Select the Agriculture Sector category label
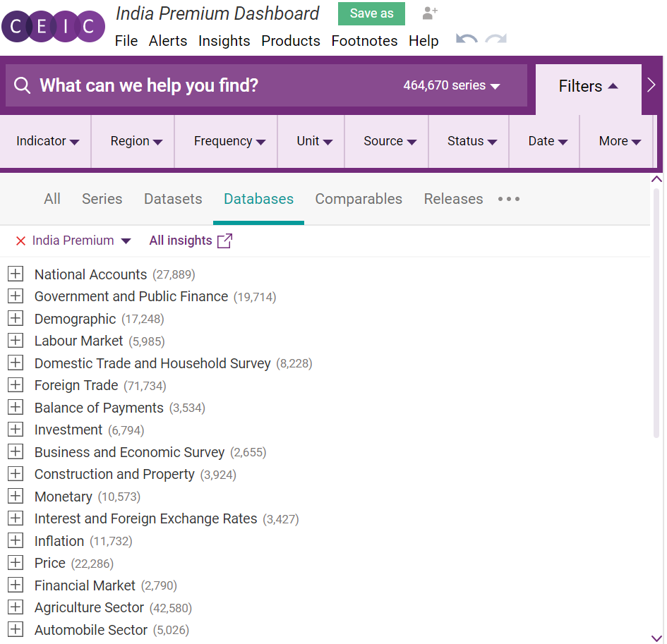 90,607
